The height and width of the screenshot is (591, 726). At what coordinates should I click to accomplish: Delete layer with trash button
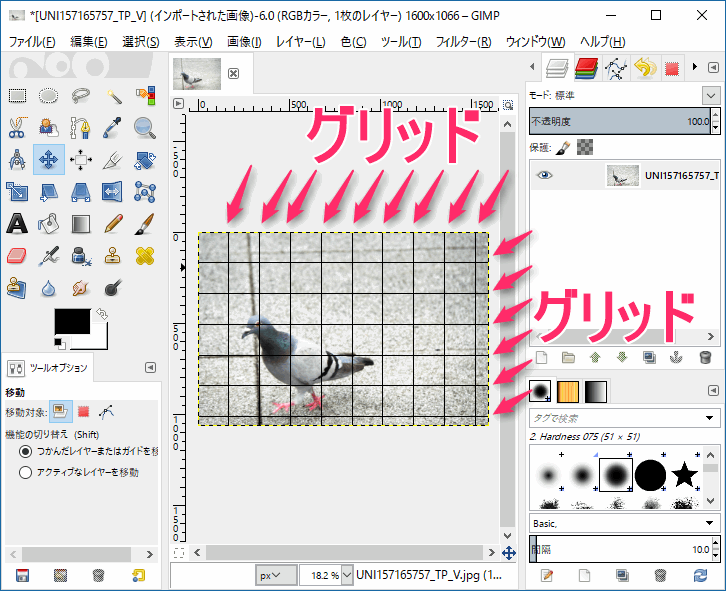point(705,357)
